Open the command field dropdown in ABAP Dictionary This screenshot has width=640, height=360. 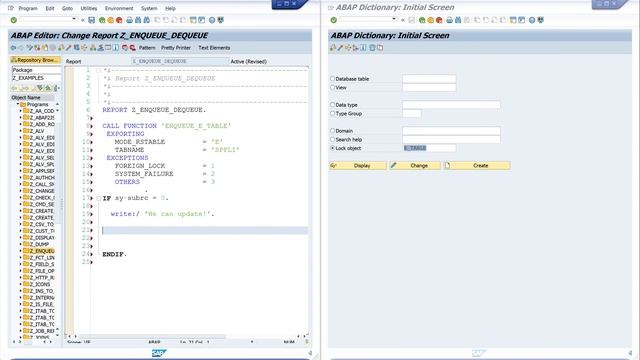[x=394, y=19]
